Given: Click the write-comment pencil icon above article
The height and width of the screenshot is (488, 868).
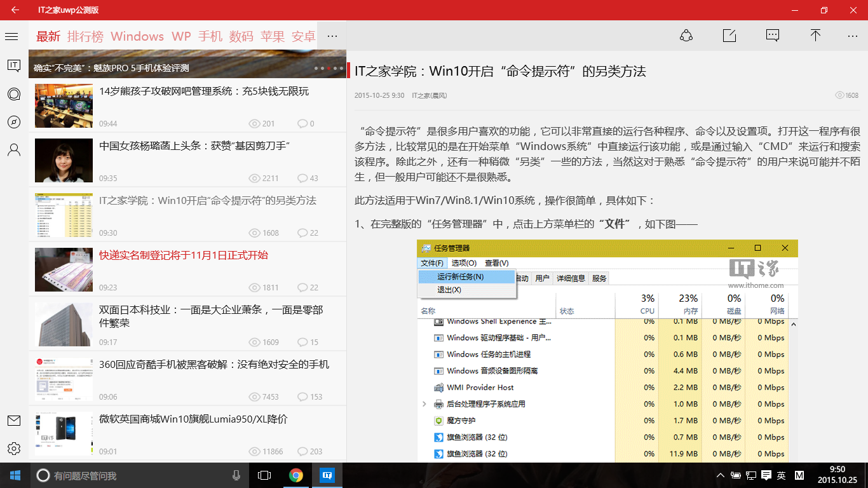Looking at the screenshot, I should tap(729, 36).
